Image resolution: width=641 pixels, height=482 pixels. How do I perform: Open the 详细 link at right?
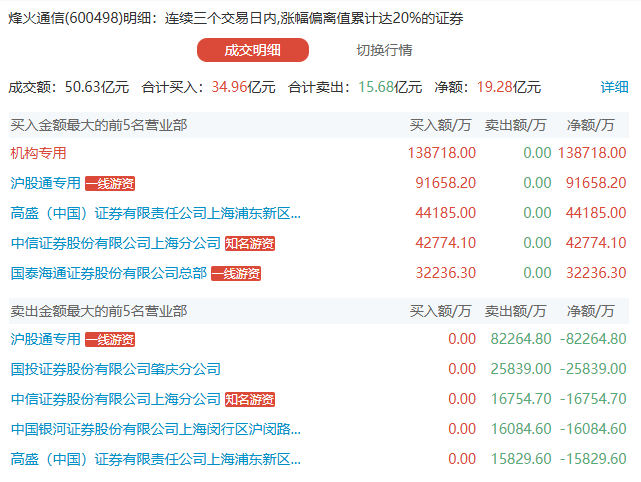[614, 87]
